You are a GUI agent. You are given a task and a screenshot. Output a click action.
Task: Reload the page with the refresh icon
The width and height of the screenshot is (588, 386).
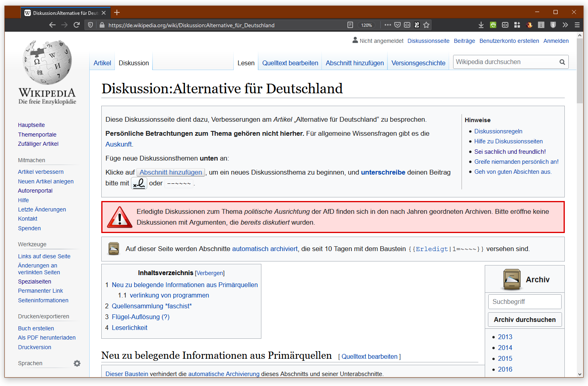[x=77, y=25]
